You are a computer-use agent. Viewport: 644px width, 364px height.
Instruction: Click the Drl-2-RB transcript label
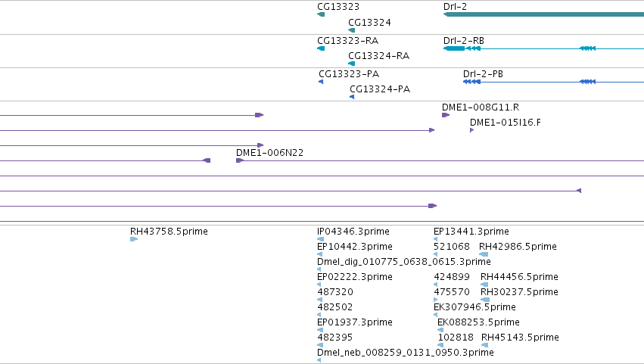(464, 41)
